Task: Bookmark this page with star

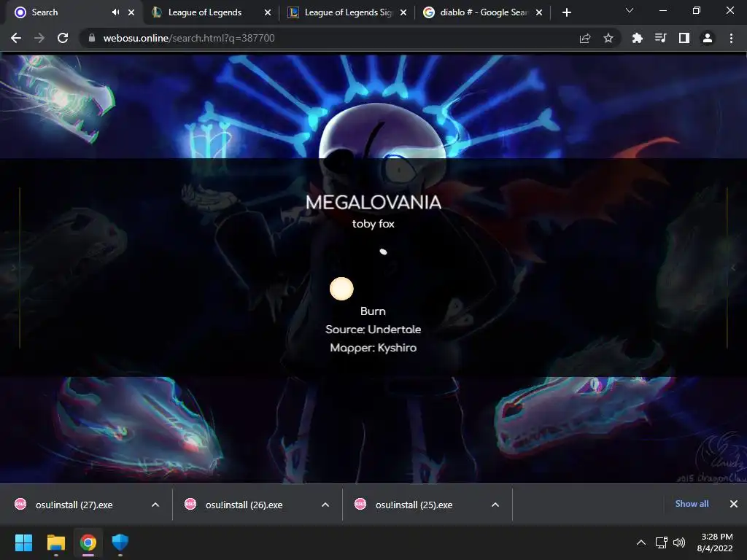Action: click(608, 38)
